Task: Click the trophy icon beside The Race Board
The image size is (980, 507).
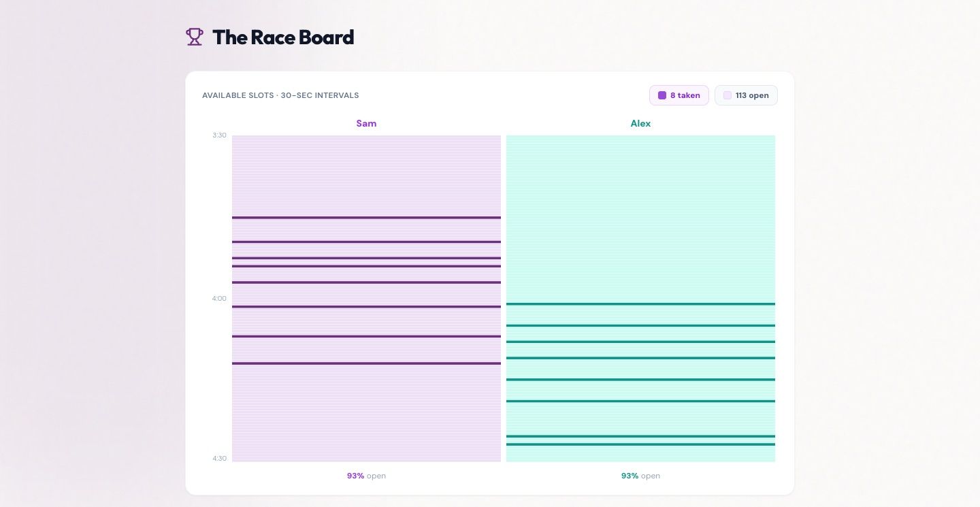Action: coord(195,37)
